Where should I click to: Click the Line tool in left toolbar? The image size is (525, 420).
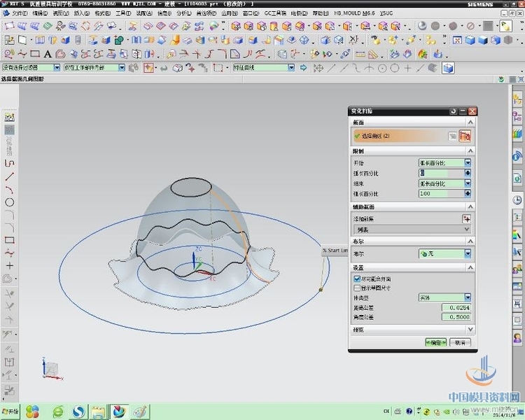point(10,176)
